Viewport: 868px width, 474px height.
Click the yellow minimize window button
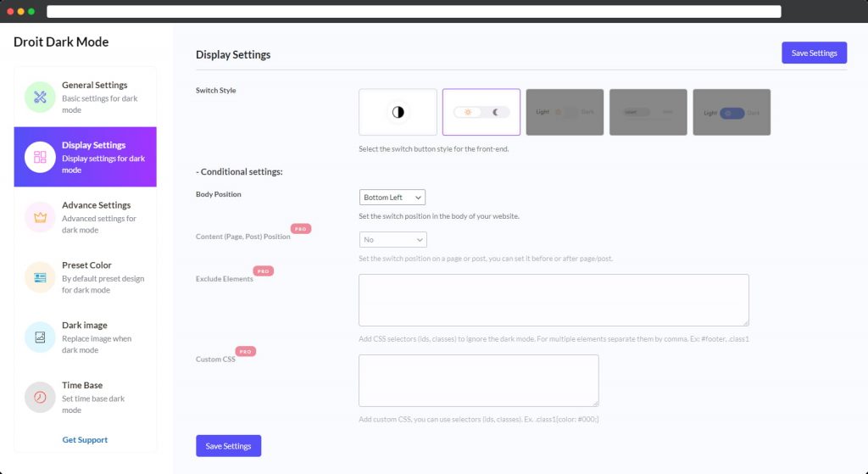pyautogui.click(x=20, y=12)
